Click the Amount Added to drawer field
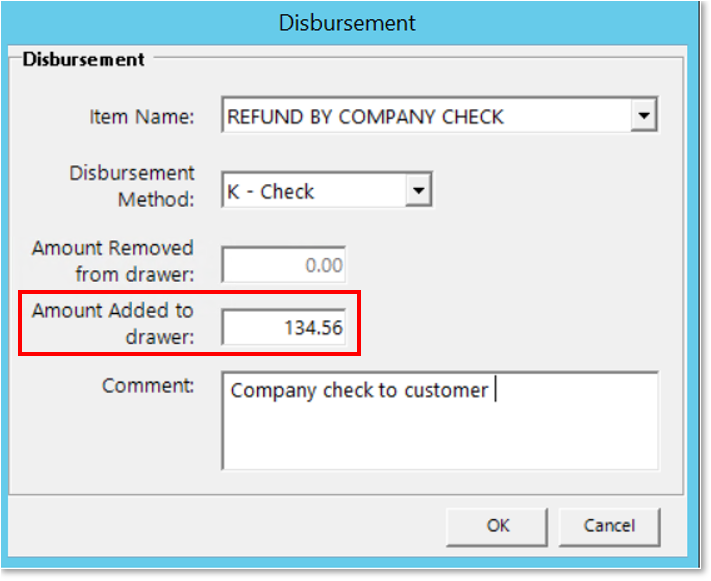This screenshot has width=711, height=581. (x=284, y=328)
